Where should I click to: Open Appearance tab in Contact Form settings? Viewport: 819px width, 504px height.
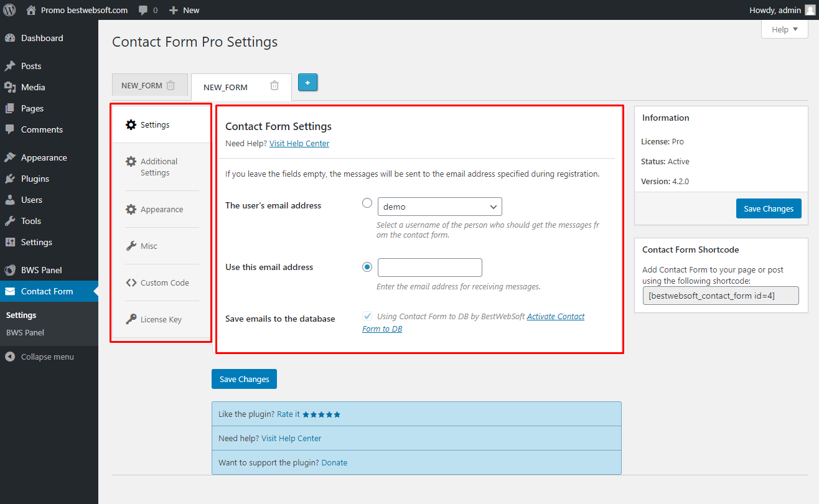[x=162, y=209]
